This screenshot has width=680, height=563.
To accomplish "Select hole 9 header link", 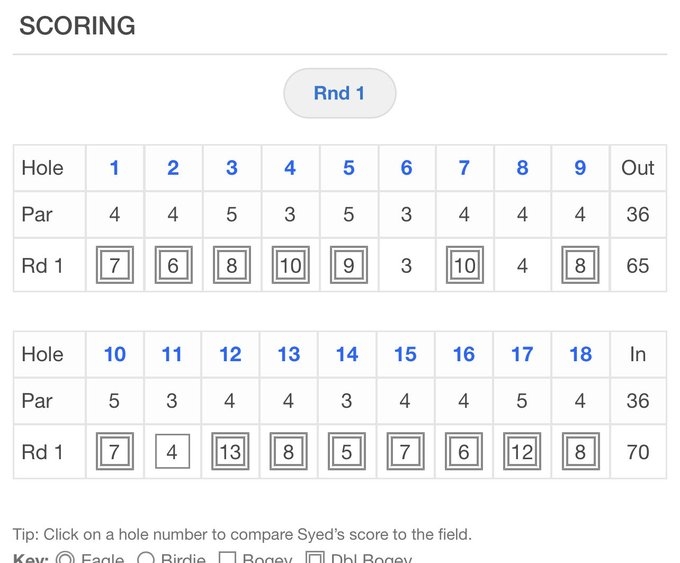I will click(x=580, y=168).
